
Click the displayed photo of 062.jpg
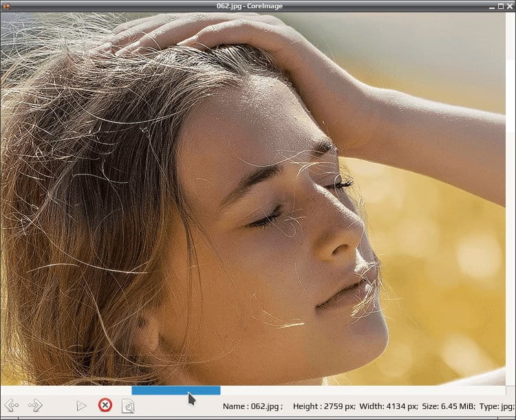252,199
